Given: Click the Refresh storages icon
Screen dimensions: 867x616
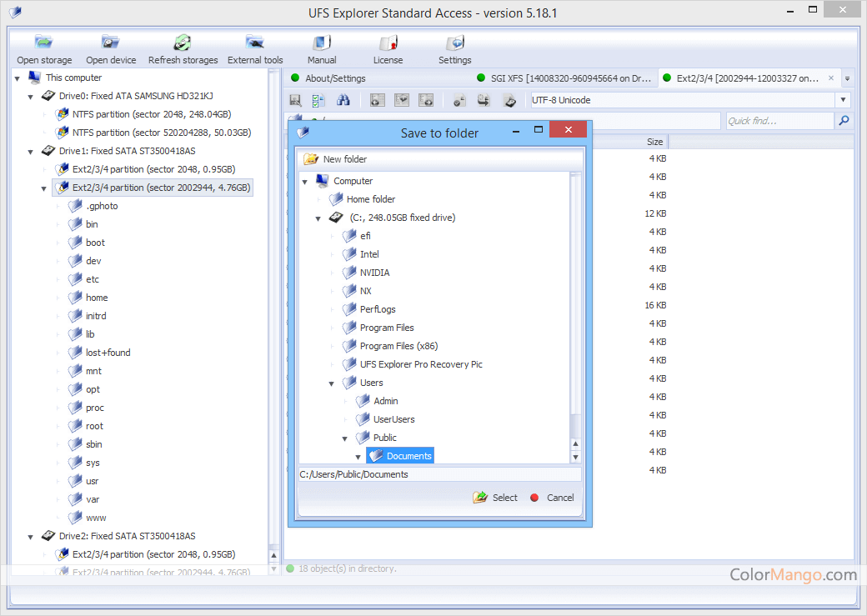Looking at the screenshot, I should coord(183,43).
